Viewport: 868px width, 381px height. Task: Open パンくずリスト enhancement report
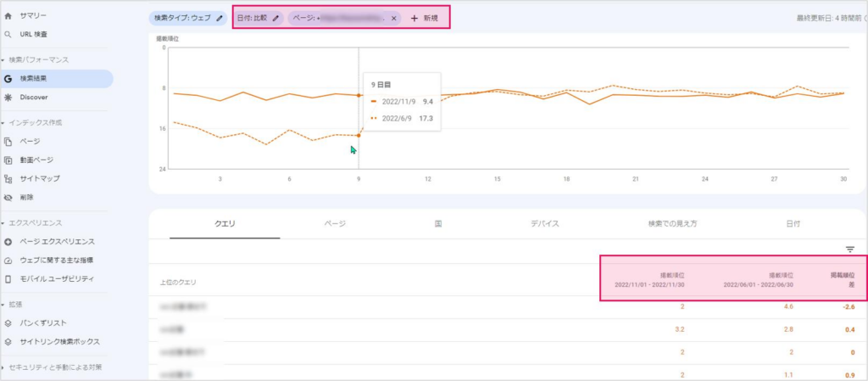[x=43, y=323]
